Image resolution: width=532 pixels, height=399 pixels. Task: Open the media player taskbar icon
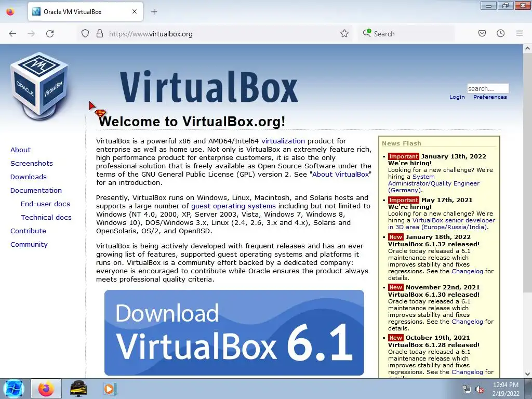pos(109,389)
